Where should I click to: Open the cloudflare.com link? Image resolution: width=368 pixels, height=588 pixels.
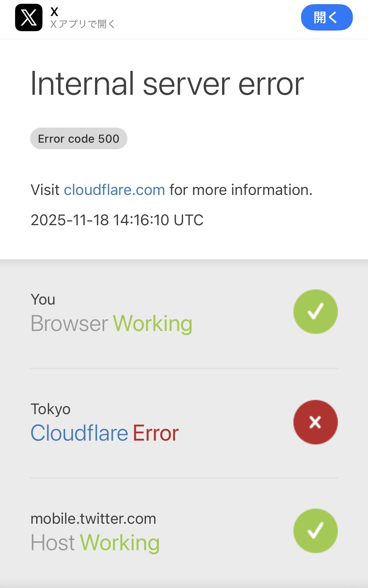click(114, 190)
